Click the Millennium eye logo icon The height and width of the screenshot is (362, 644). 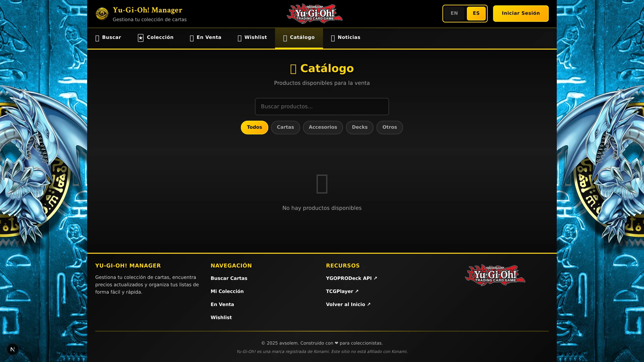click(102, 14)
